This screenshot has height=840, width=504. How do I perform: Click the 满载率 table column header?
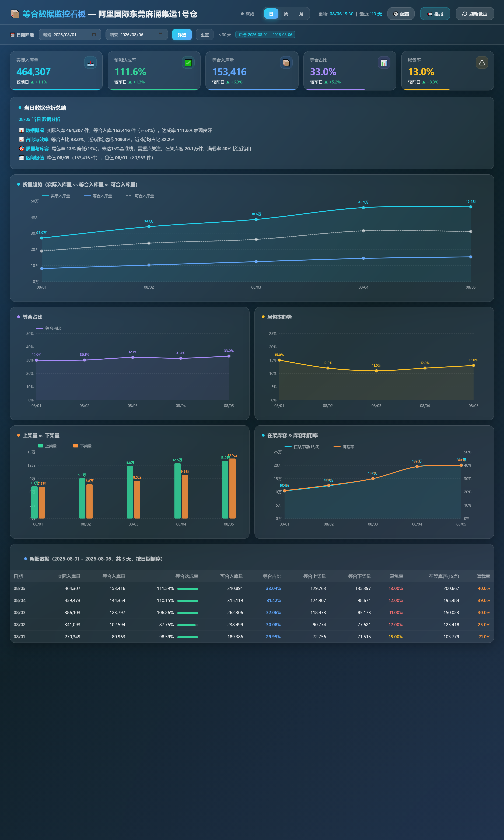tap(483, 576)
